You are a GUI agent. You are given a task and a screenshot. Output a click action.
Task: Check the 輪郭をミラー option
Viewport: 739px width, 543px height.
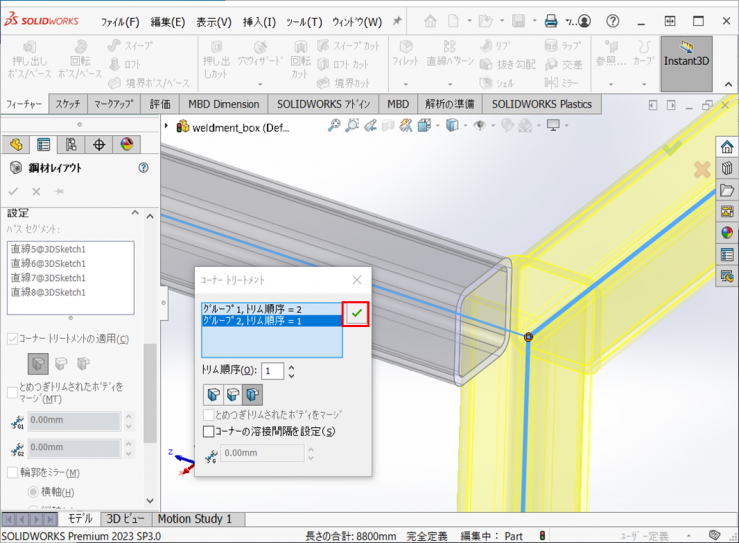tap(12, 472)
